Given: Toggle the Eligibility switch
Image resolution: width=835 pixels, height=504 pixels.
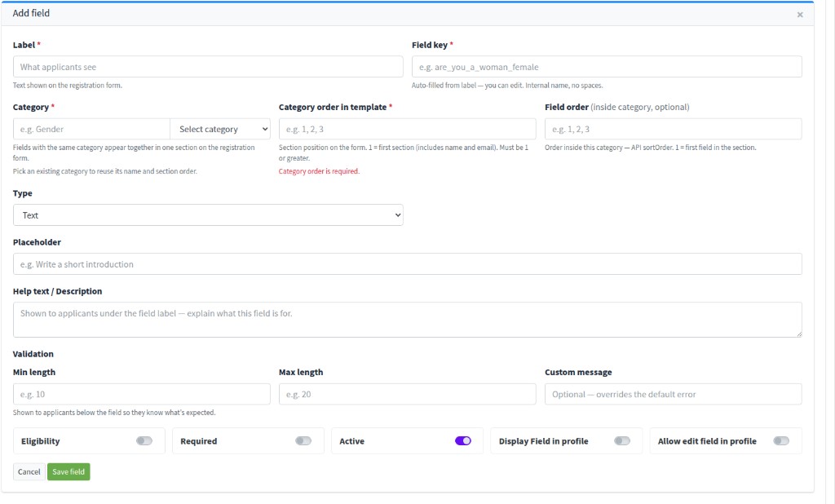Looking at the screenshot, I should (x=144, y=440).
